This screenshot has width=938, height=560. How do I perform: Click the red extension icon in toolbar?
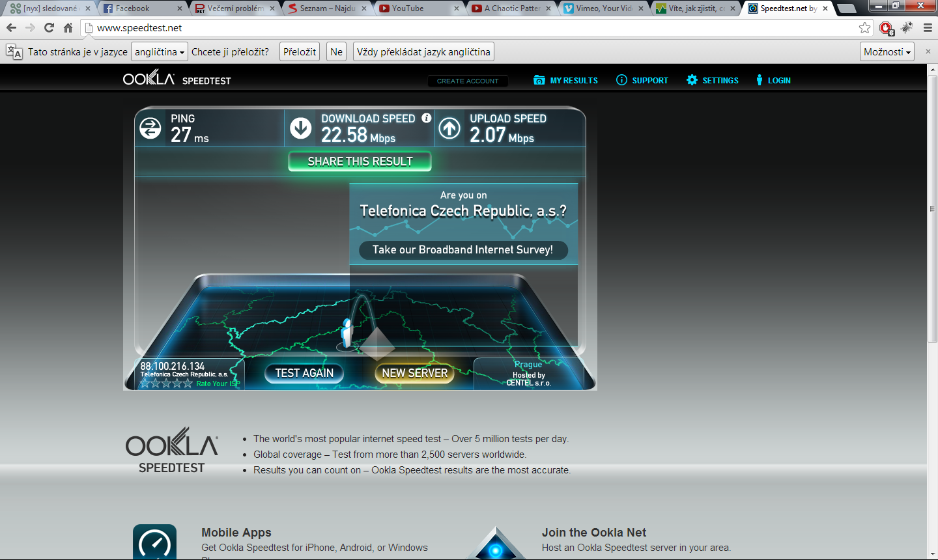[886, 27]
